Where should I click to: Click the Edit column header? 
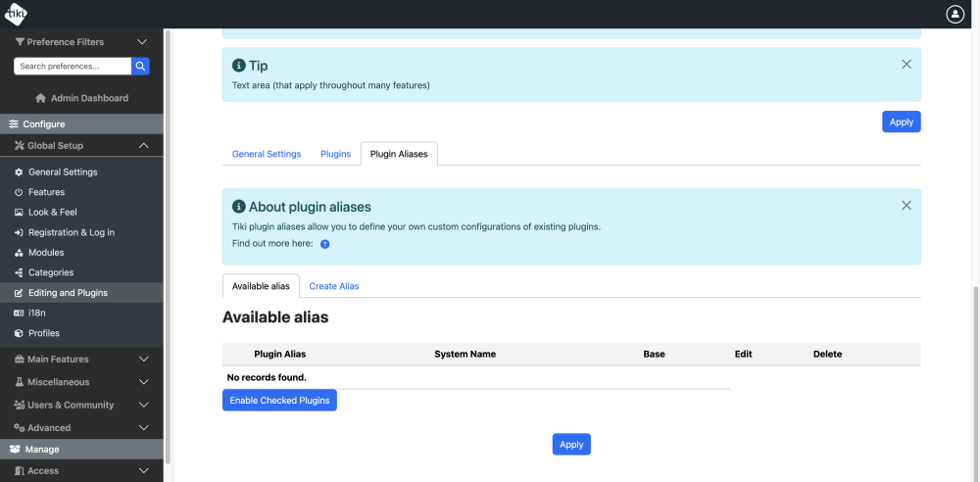(x=743, y=354)
